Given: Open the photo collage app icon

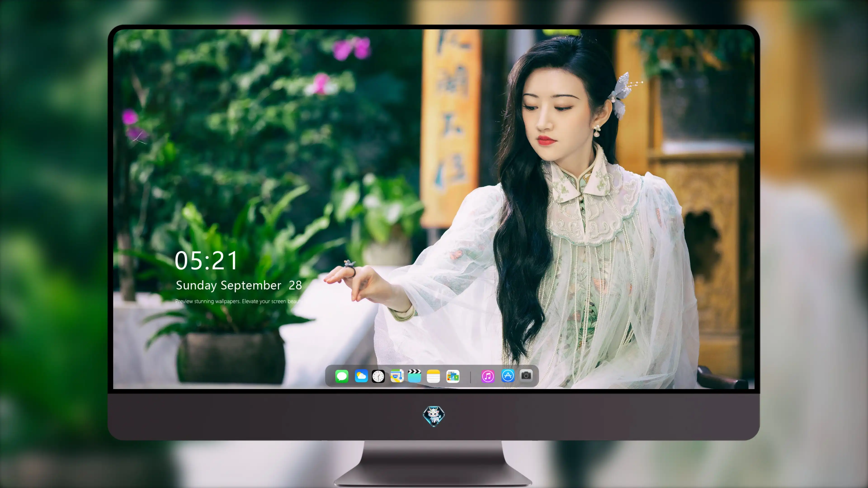Looking at the screenshot, I should coord(453,376).
